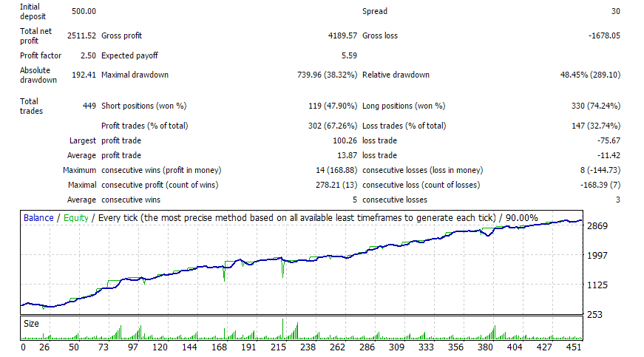Click Short positions value 119 (47.90%)
The width and height of the screenshot is (644, 357).
tap(333, 106)
